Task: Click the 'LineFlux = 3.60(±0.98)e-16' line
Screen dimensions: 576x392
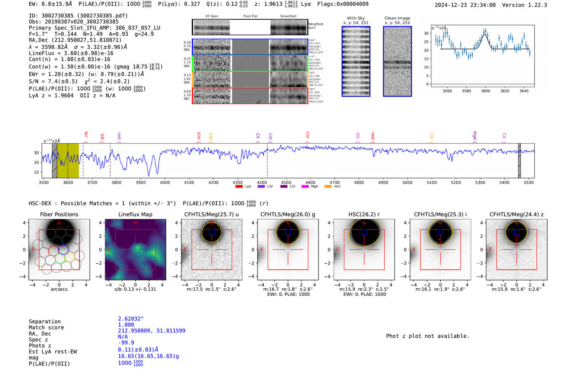Action: [71, 53]
